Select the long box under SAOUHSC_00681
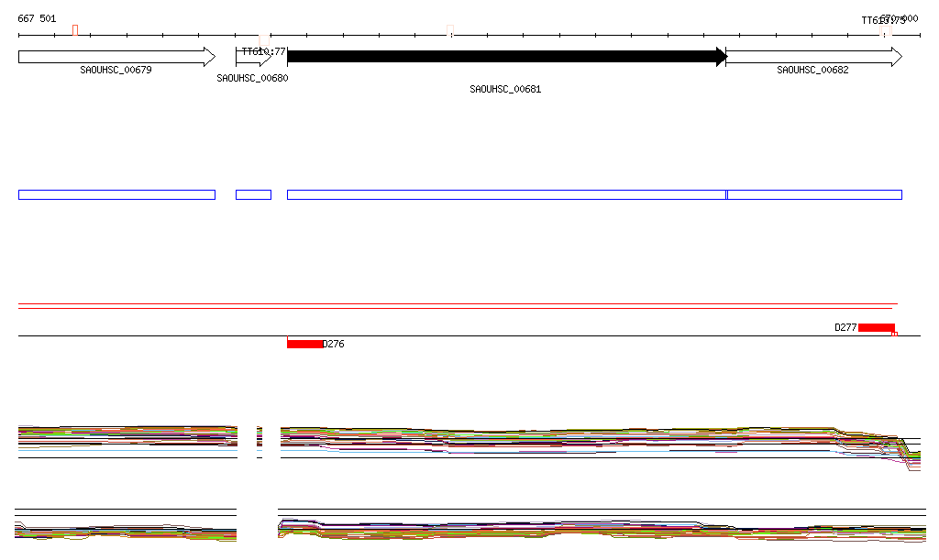The height and width of the screenshot is (560, 939). pos(506,194)
